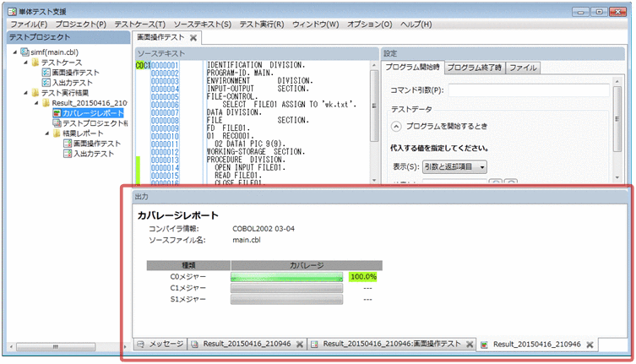
Task: Select カバレージレポート in the project tree
Action: click(x=93, y=113)
